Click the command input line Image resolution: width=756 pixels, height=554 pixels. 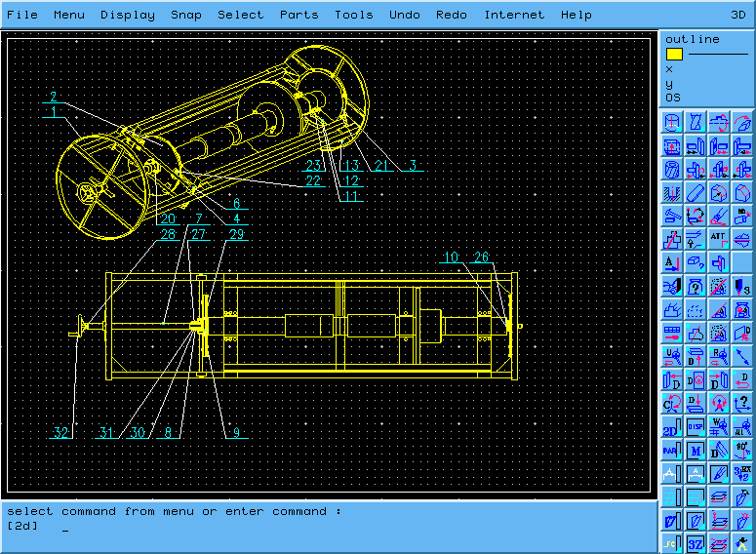[293, 527]
